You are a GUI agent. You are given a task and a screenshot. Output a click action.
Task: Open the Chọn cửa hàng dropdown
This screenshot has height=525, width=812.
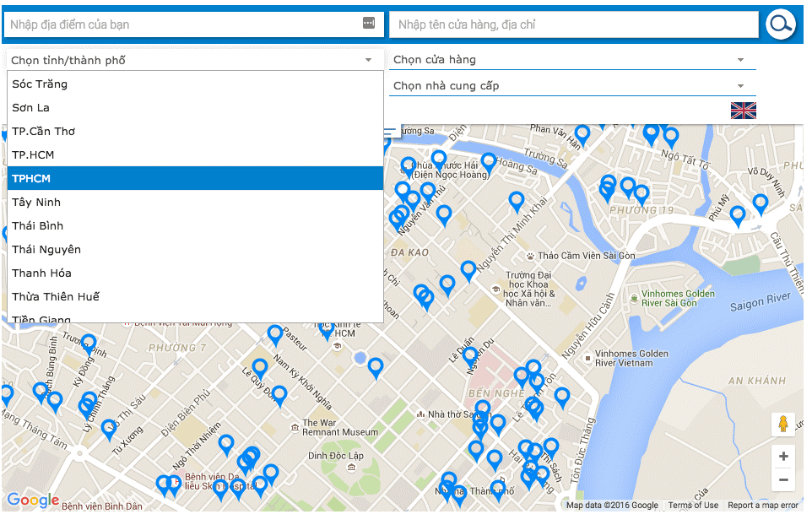pos(572,60)
